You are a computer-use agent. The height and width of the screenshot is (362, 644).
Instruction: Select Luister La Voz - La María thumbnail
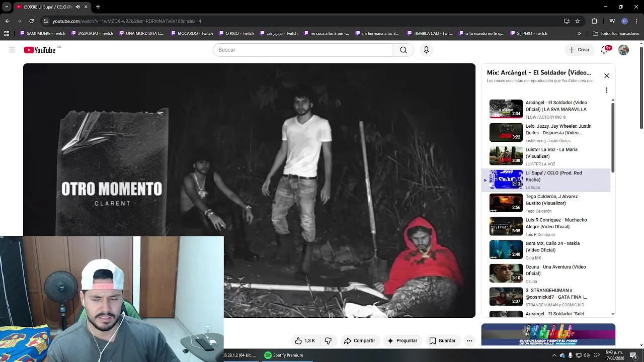click(506, 156)
